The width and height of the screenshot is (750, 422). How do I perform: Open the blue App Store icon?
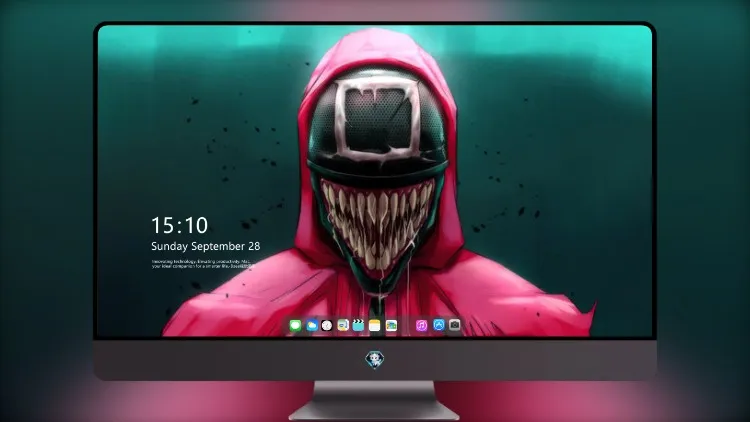coord(439,325)
